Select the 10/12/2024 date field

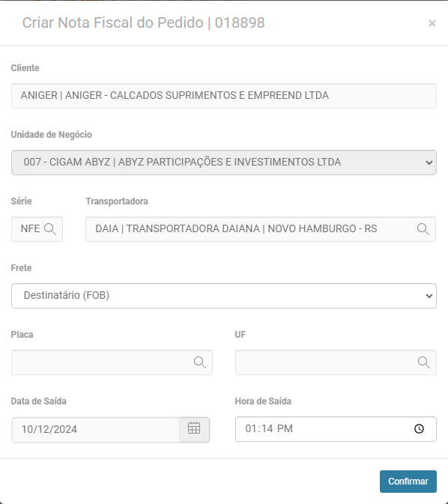pyautogui.click(x=95, y=429)
